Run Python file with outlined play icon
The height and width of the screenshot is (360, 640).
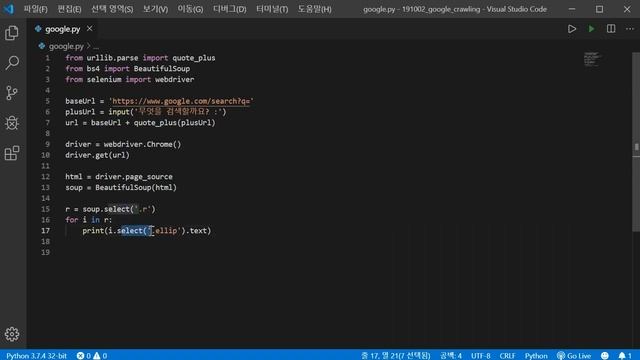pos(572,29)
